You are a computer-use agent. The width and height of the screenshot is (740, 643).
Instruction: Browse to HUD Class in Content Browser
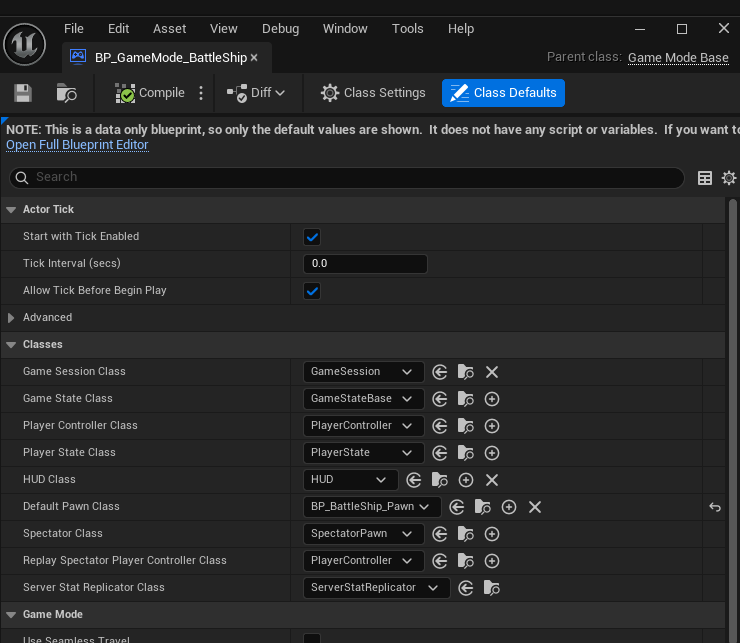pos(440,480)
